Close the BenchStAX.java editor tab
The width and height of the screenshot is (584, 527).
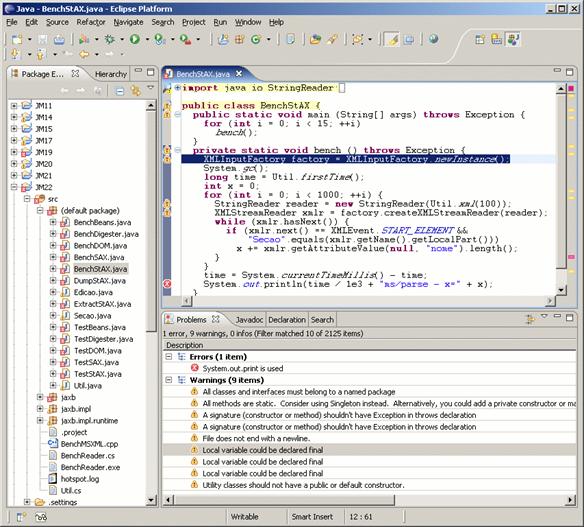(239, 74)
